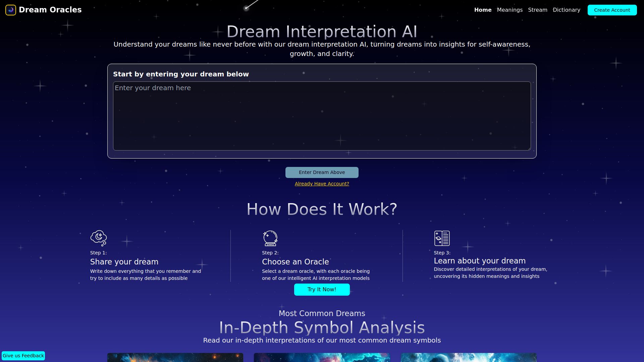Click the Dream Oracles logo icon
Viewport: 644px width, 362px height.
tap(10, 10)
